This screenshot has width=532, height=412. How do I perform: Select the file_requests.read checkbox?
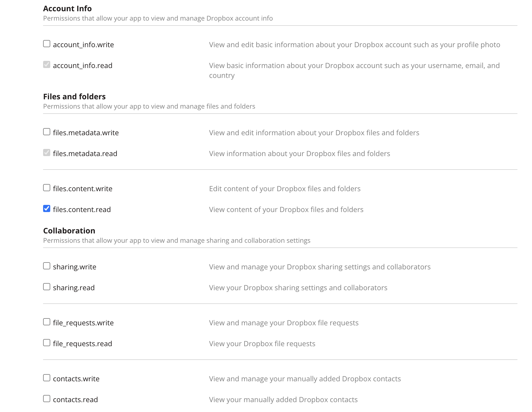tap(47, 343)
